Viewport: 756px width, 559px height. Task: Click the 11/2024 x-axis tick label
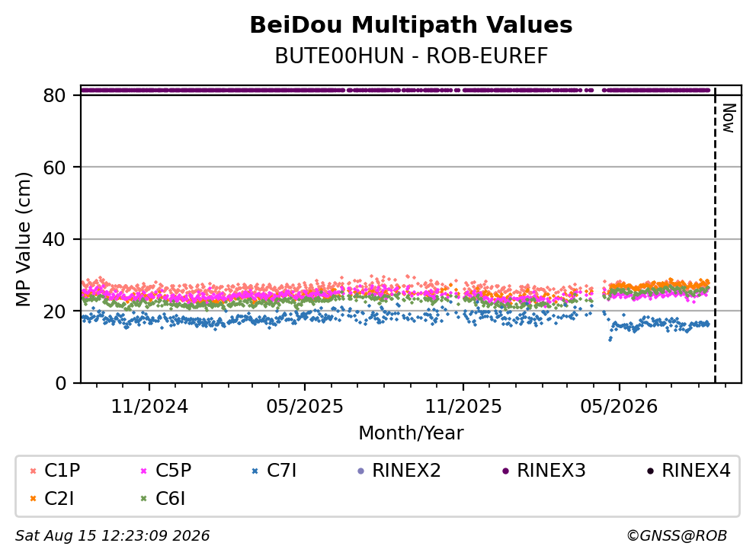(x=149, y=407)
